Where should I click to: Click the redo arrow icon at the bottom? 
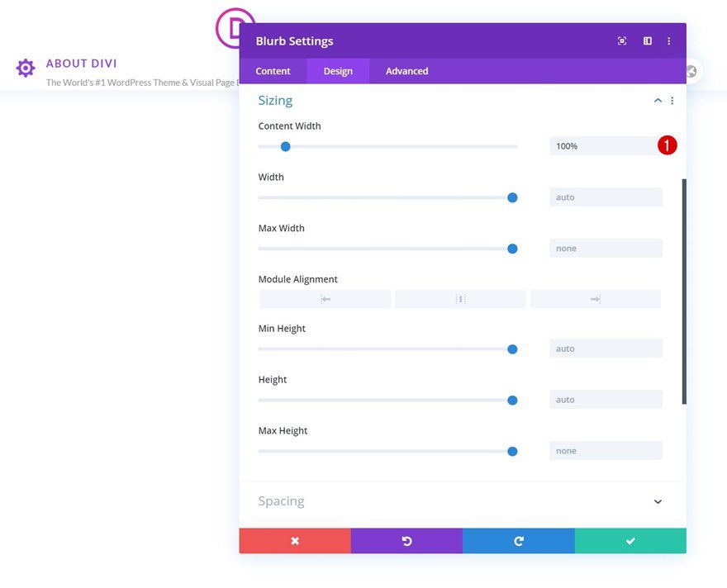pyautogui.click(x=518, y=541)
